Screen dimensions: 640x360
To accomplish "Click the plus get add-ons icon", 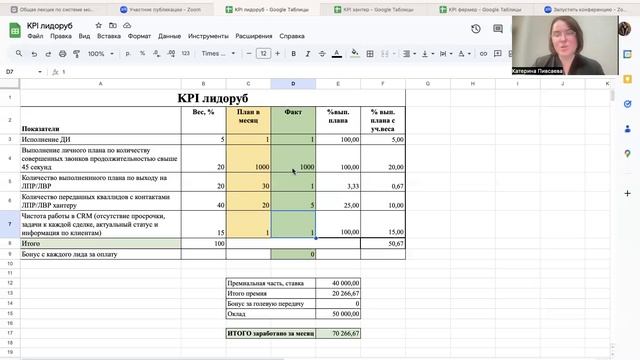I will click(x=628, y=193).
